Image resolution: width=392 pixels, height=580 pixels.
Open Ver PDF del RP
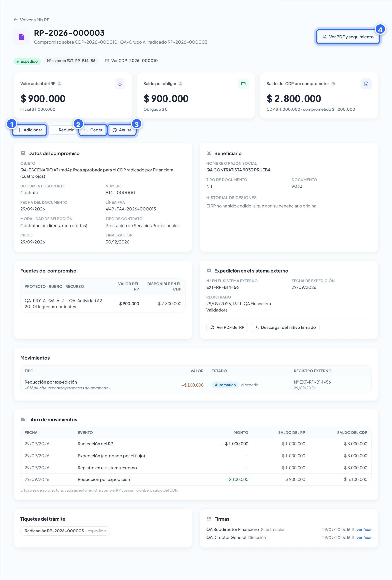pos(227,327)
